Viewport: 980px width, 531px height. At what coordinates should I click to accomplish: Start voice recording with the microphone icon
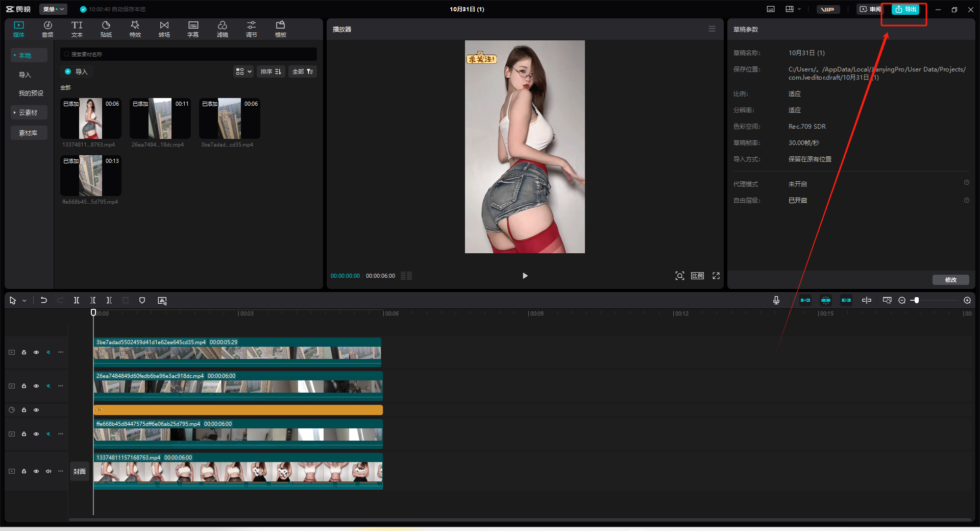click(x=776, y=300)
